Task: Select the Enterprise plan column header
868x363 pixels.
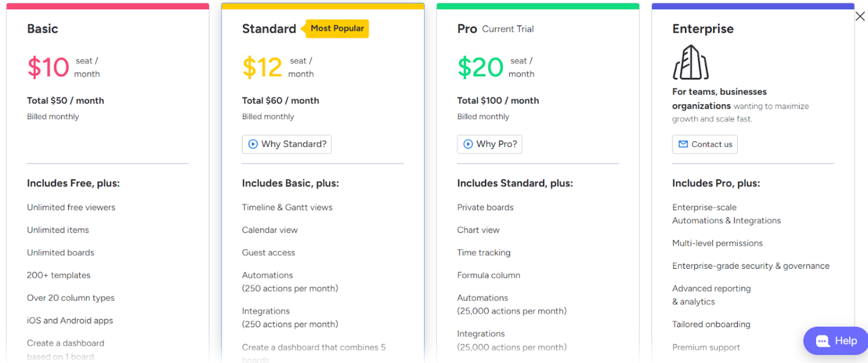Action: [703, 28]
